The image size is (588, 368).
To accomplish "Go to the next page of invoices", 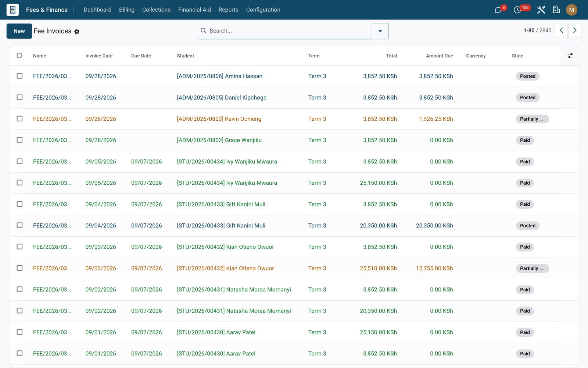I will coord(575,31).
